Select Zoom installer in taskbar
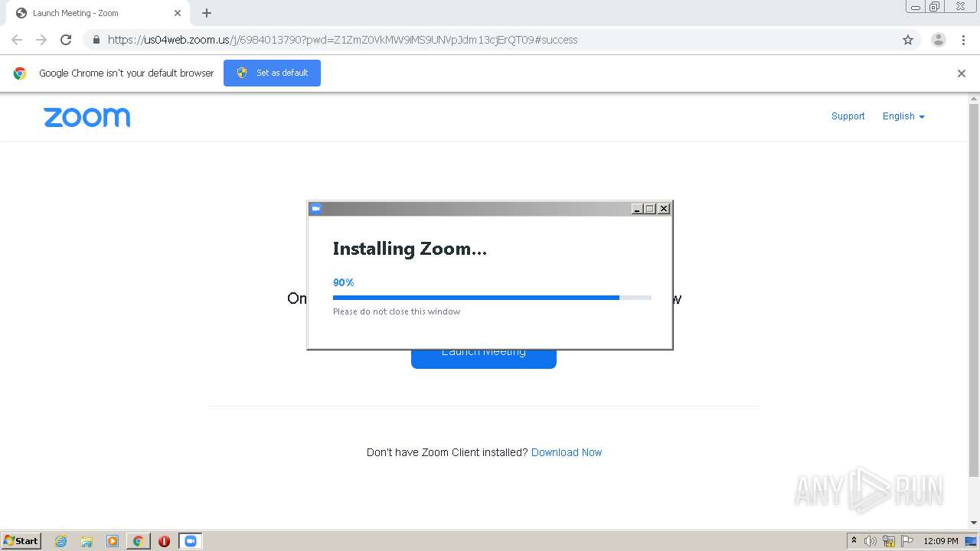The height and width of the screenshot is (551, 980). coord(191,541)
